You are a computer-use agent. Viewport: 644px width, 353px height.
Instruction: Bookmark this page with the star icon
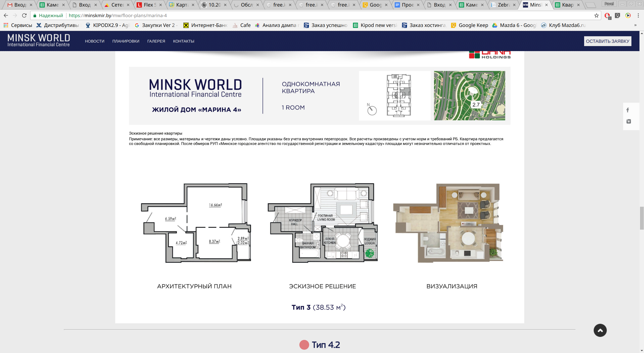click(596, 15)
